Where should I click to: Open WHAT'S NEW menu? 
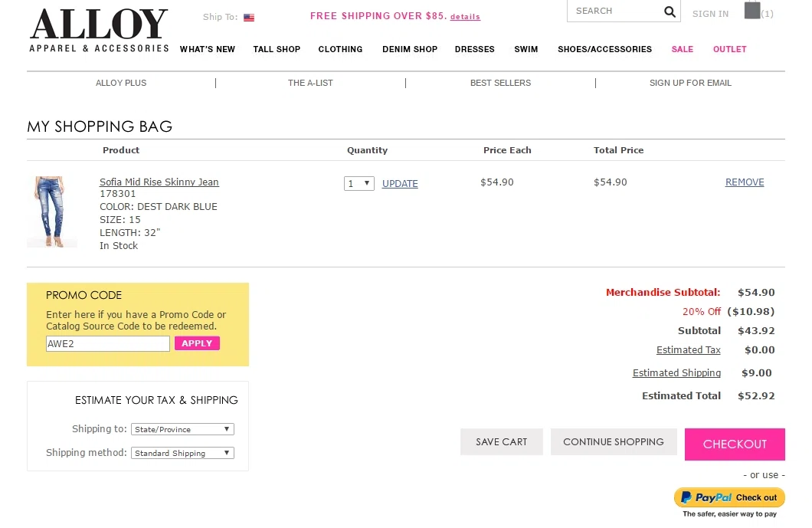coord(207,49)
